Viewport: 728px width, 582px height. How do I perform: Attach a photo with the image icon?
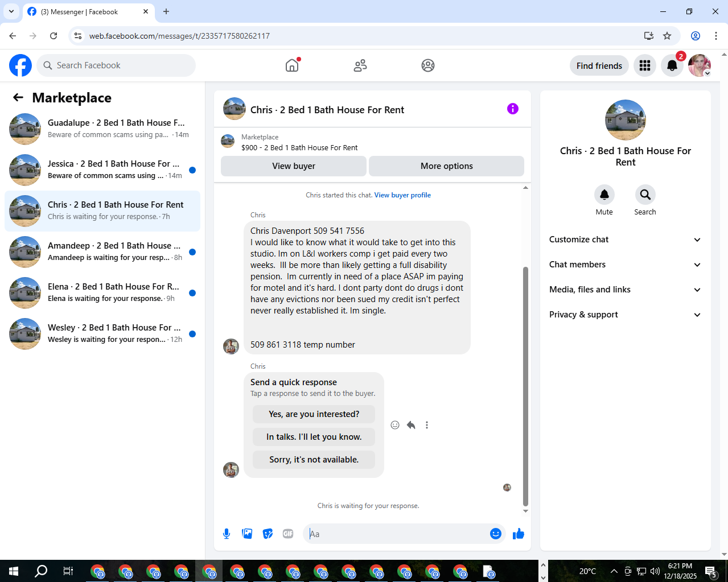pos(247,534)
